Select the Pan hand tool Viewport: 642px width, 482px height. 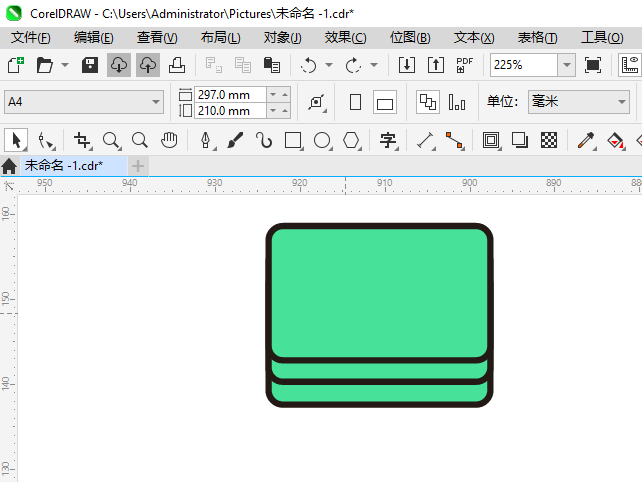(169, 140)
